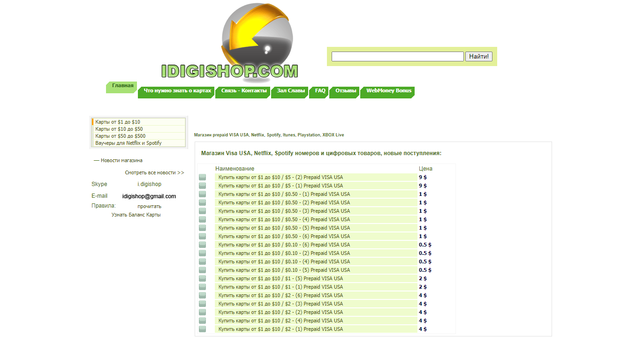Open product $2 - (1) Prepaid VISA USA

coord(280,329)
